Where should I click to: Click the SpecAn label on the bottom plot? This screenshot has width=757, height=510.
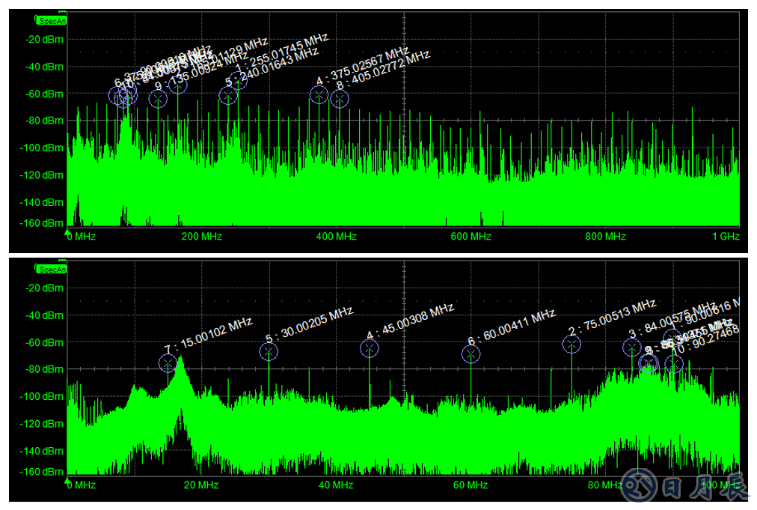(49, 269)
